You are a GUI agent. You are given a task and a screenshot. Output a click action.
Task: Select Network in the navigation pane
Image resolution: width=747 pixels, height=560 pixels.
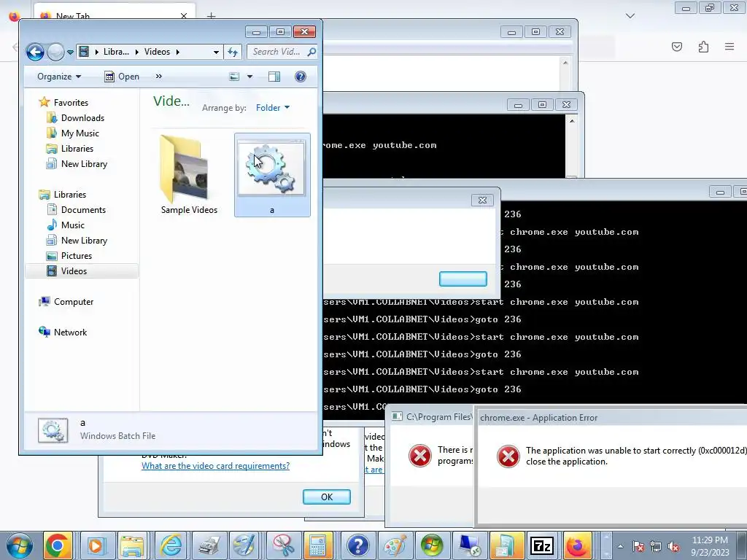(x=70, y=332)
